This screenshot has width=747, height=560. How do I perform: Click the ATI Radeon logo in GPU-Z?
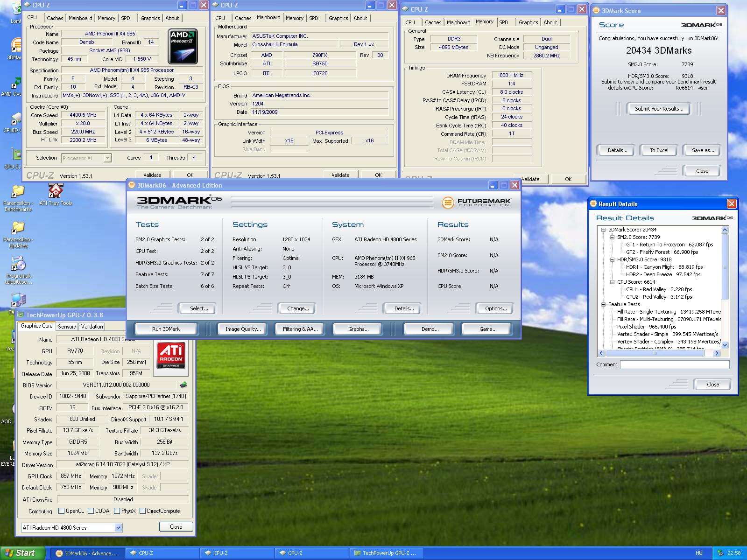pos(171,356)
